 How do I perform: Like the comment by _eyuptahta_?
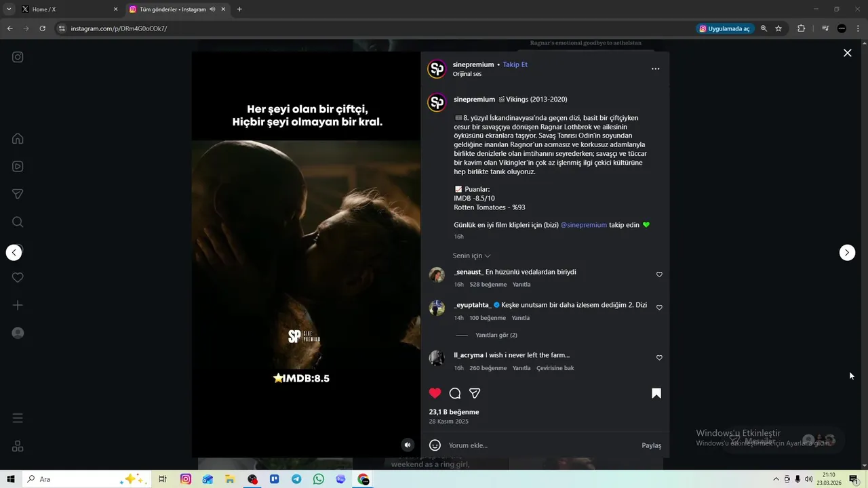[659, 308]
